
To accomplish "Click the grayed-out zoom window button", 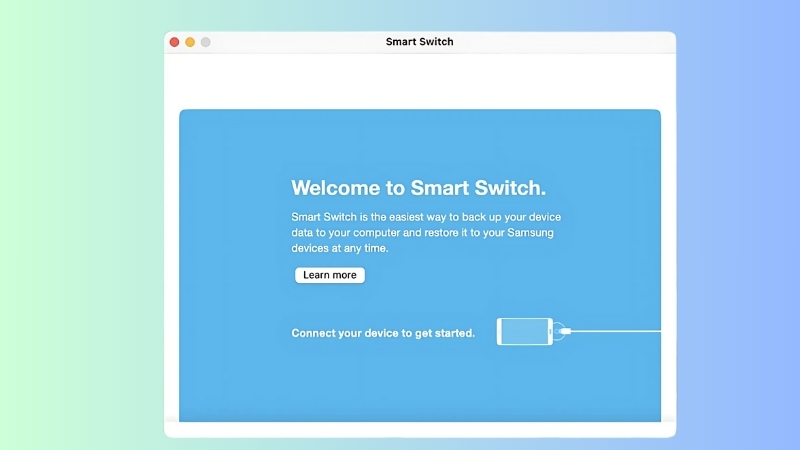I will click(x=206, y=42).
